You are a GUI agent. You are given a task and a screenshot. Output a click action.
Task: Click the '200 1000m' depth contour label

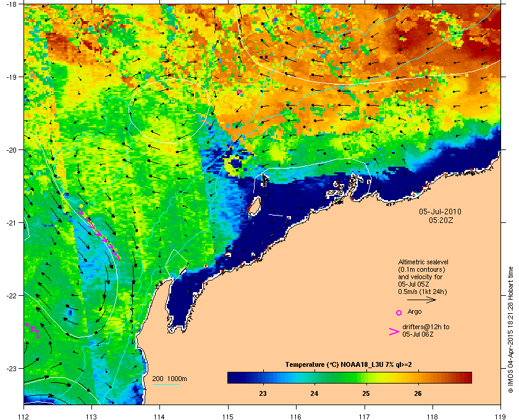click(x=169, y=379)
